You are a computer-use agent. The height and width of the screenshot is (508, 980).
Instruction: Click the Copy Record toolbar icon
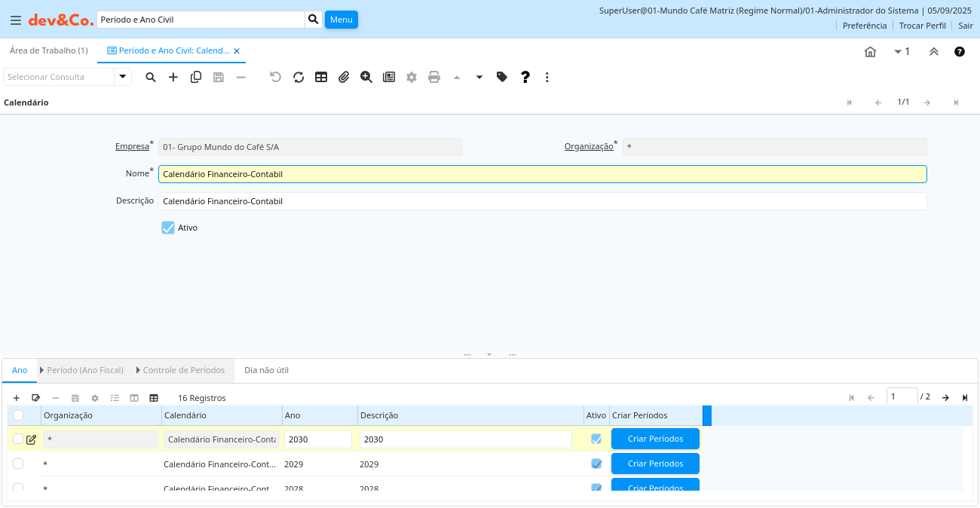pos(196,77)
